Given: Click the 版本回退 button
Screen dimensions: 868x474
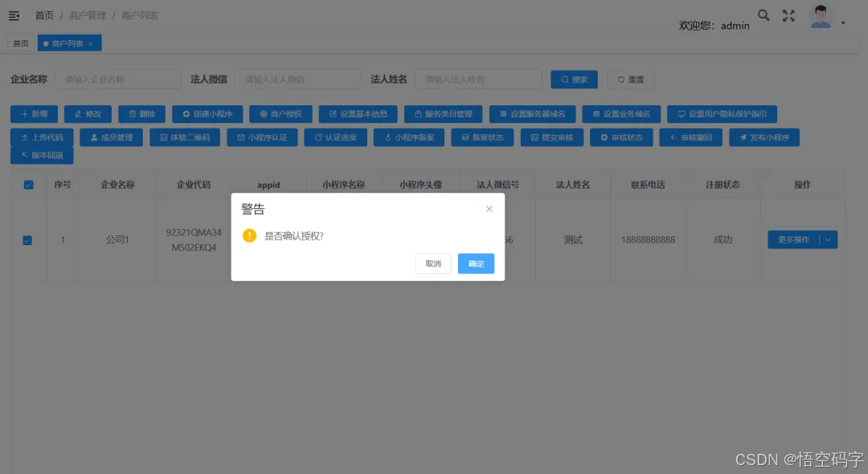Looking at the screenshot, I should [42, 155].
